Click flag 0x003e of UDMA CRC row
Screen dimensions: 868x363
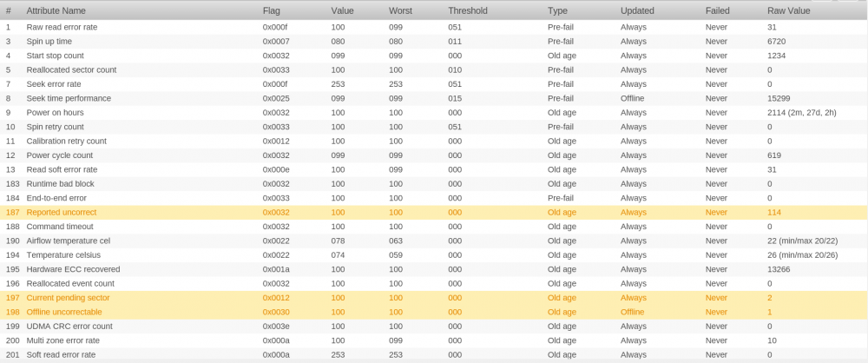(276, 327)
